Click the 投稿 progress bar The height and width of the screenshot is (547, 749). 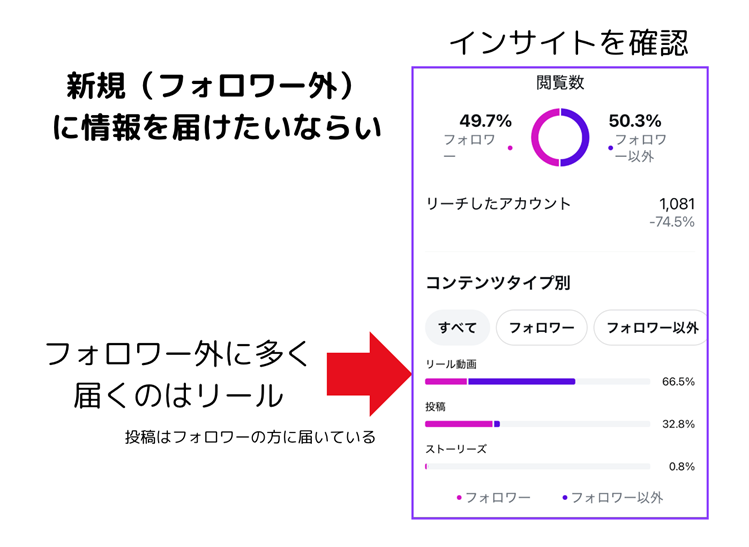point(537,424)
